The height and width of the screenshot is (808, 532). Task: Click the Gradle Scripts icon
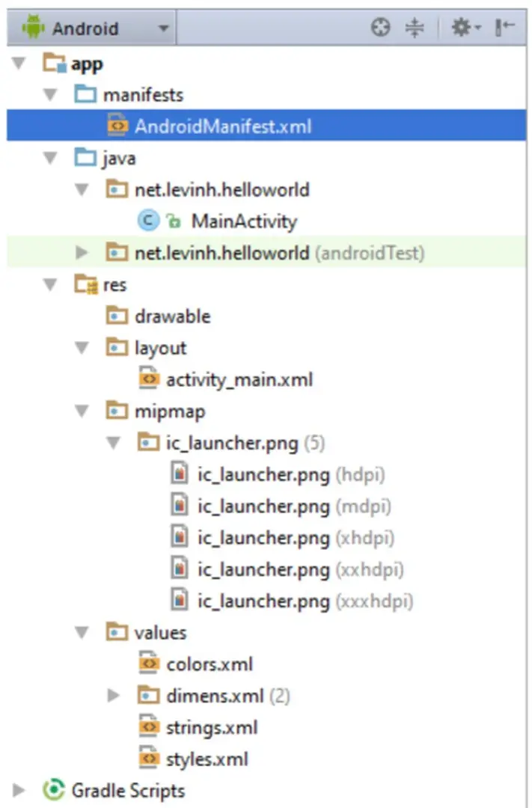54,790
